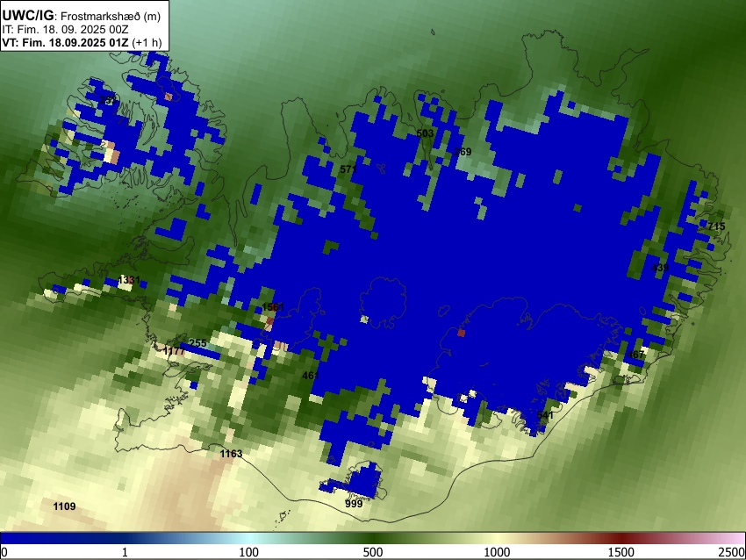Click the colorbar label 500
This screenshot has width=746, height=560.
click(373, 552)
